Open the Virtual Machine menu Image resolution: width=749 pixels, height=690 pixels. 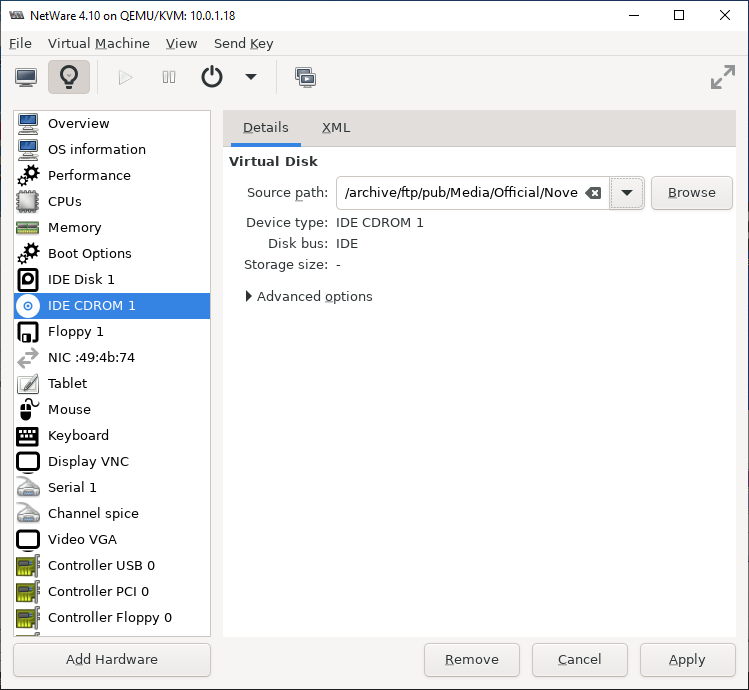(98, 43)
